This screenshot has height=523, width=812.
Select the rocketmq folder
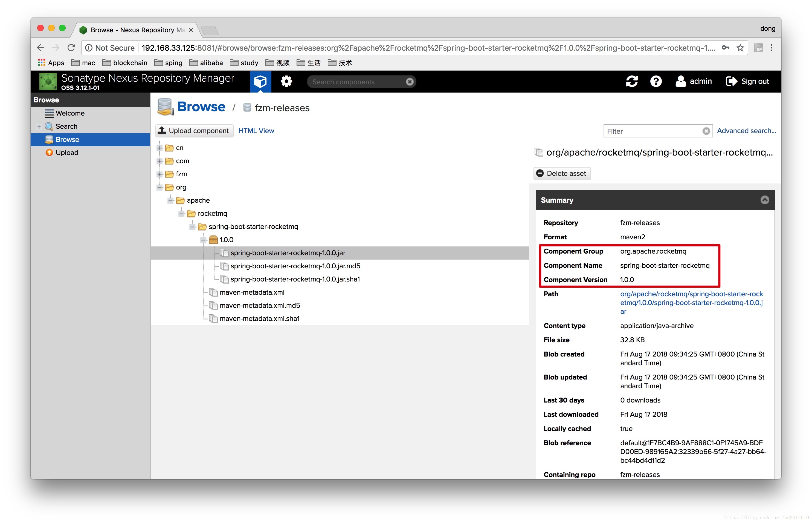pos(212,214)
